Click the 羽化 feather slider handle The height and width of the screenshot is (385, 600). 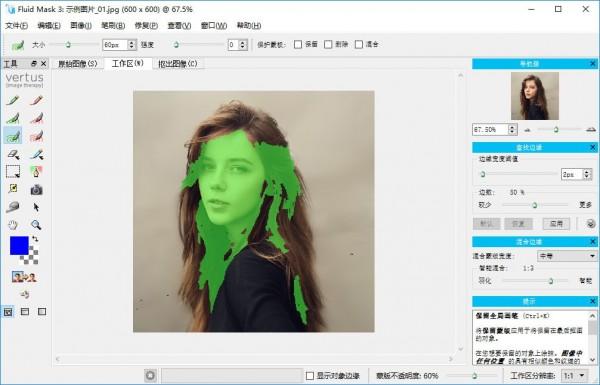[551, 281]
